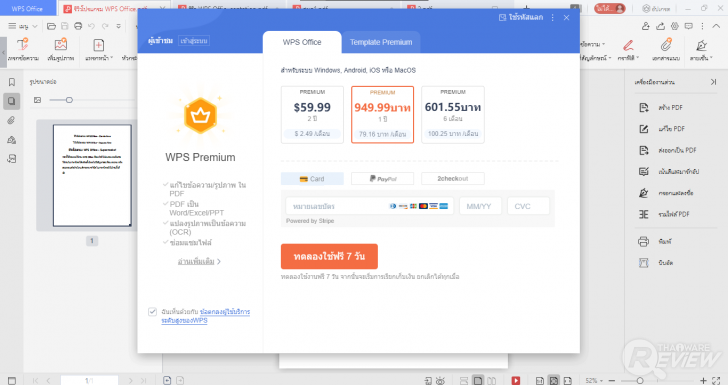Viewport: 728px width, 385px height.
Task: Select the 601.55 baht six-month plan
Action: (453, 114)
